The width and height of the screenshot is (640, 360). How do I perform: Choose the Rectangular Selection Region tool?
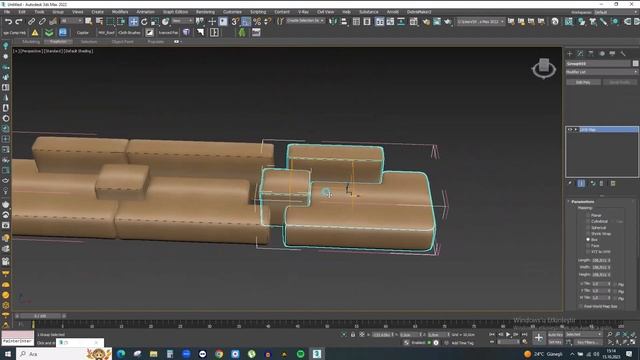point(110,21)
